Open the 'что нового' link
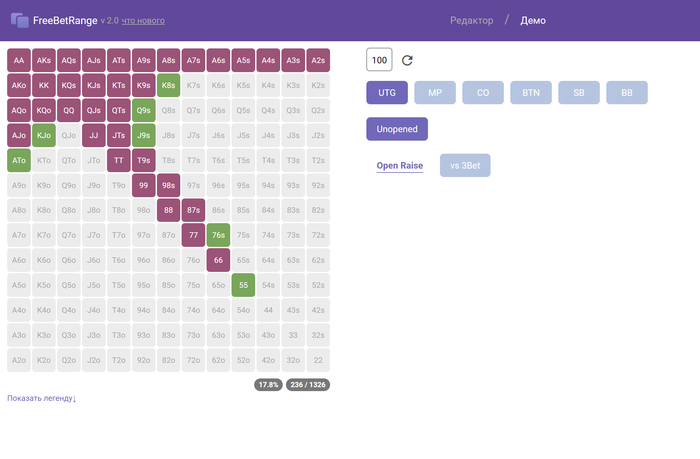 [144, 21]
